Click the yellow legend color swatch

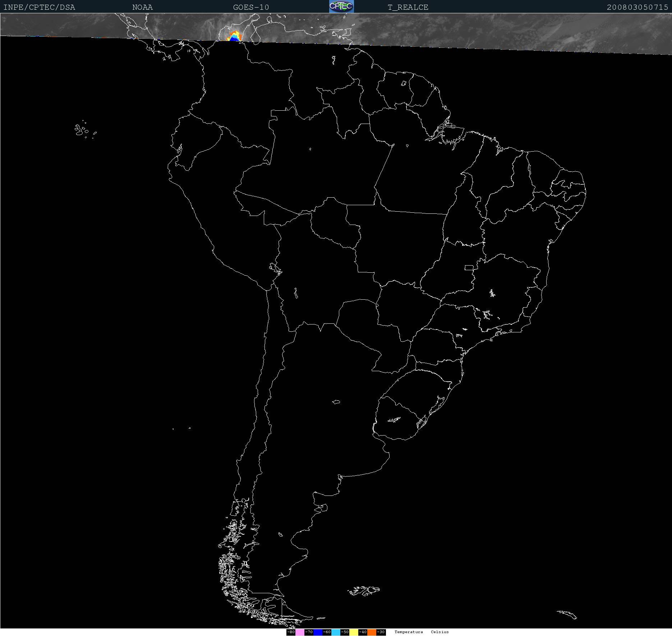pos(354,632)
